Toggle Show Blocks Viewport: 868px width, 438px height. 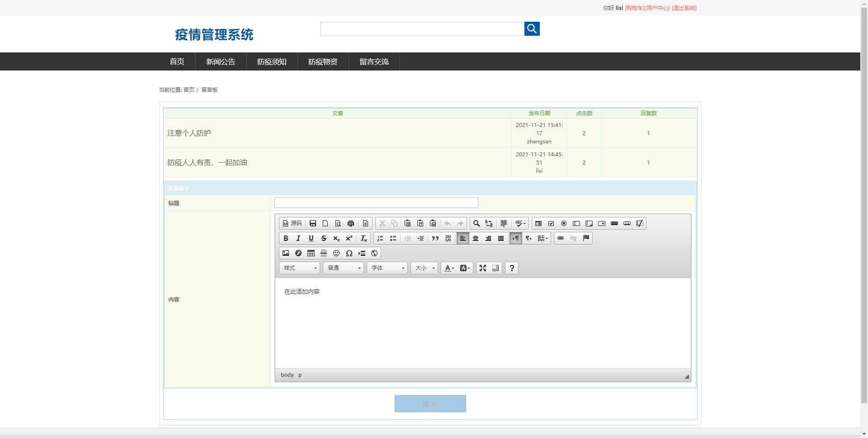coord(495,268)
